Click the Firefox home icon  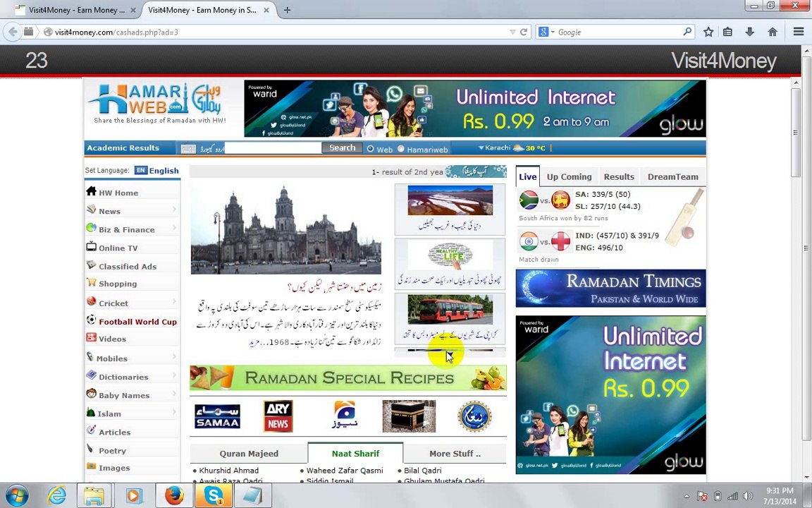coord(773,32)
